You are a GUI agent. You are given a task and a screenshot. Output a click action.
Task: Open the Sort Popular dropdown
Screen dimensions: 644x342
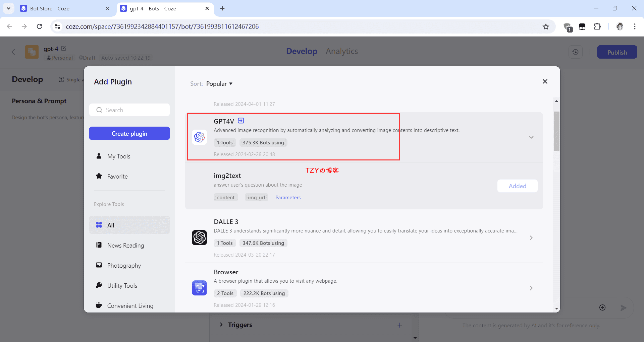[x=219, y=84]
